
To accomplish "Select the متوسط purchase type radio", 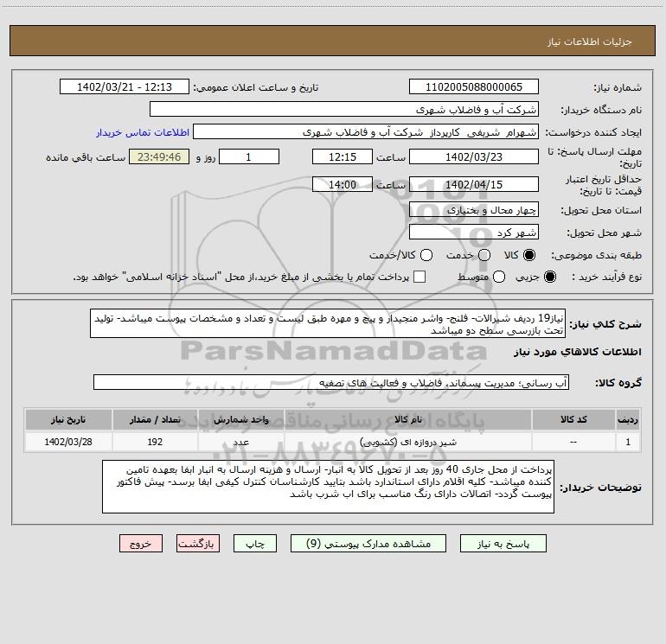I will coord(499,277).
